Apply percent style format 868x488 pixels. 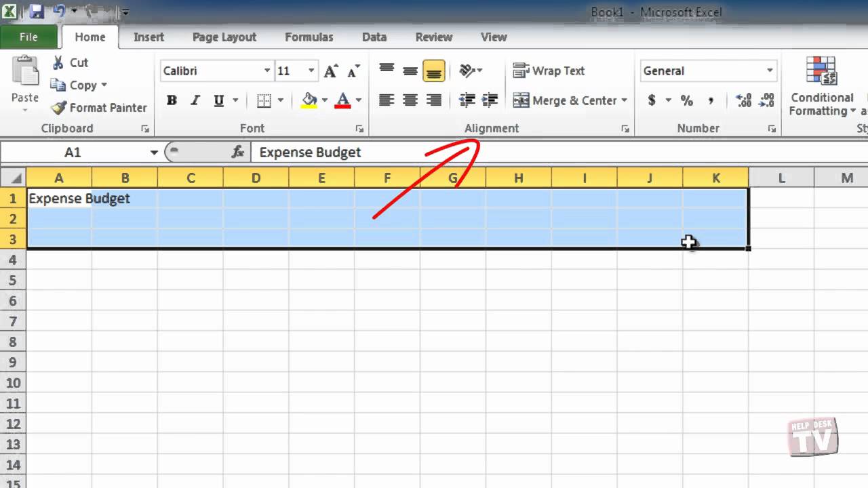coord(687,100)
